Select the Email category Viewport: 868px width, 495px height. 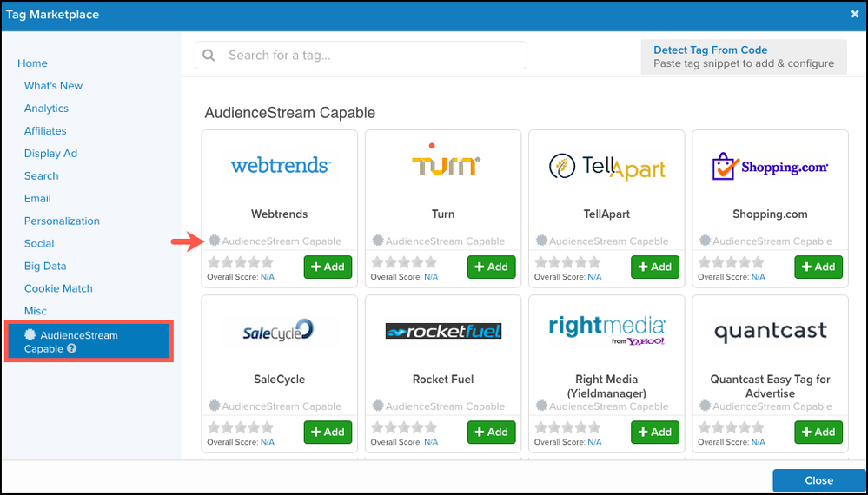(37, 199)
